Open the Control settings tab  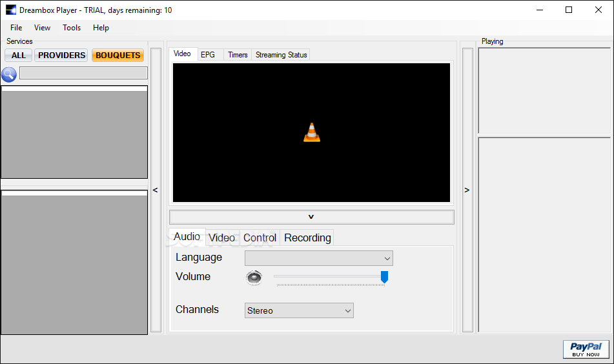260,238
